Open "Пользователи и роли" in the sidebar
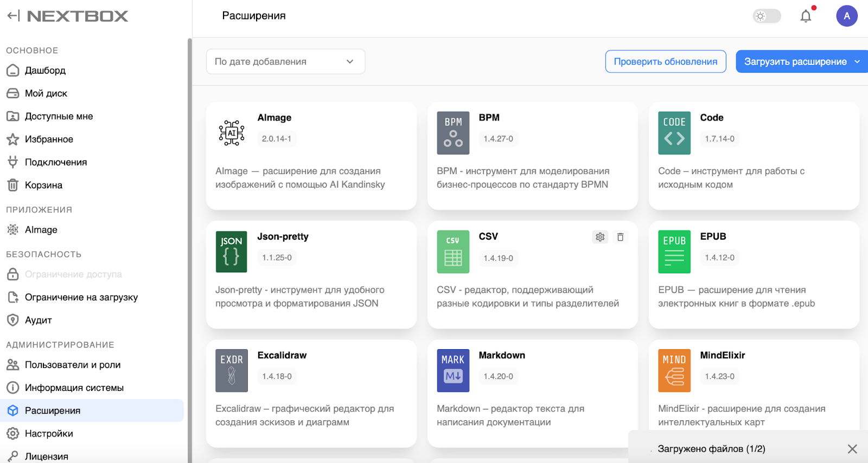 73,365
